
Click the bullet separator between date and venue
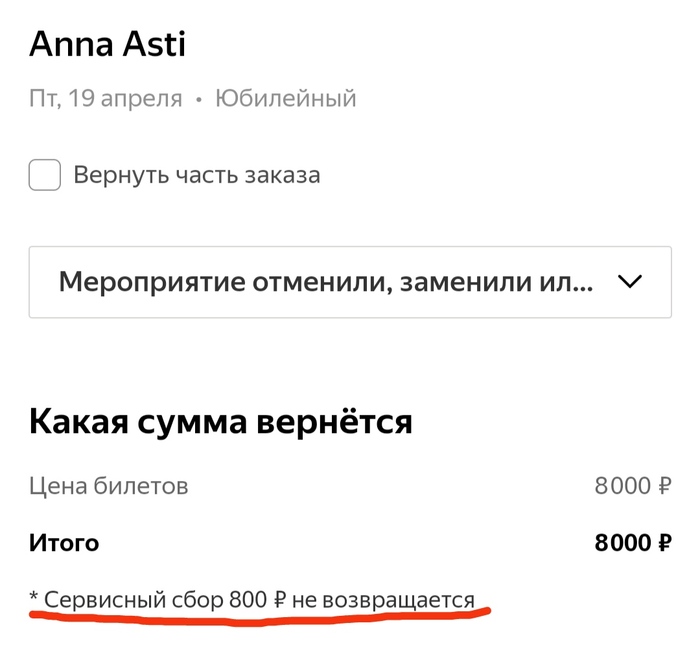pos(199,100)
